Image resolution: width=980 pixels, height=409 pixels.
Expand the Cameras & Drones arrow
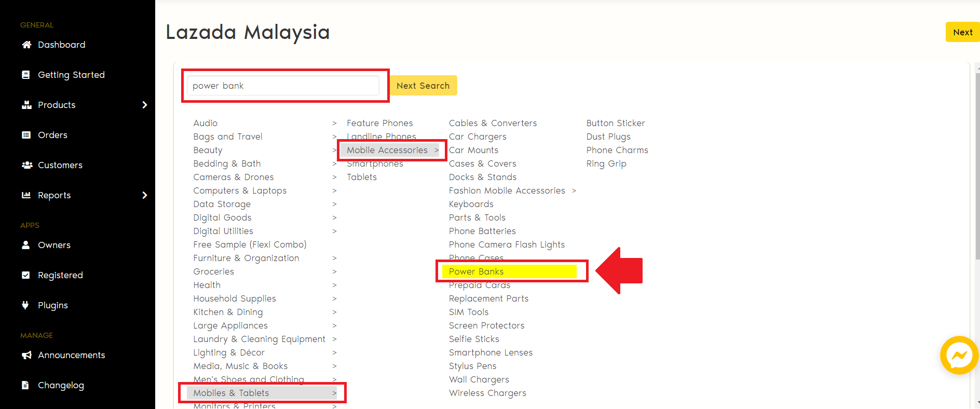(x=334, y=177)
